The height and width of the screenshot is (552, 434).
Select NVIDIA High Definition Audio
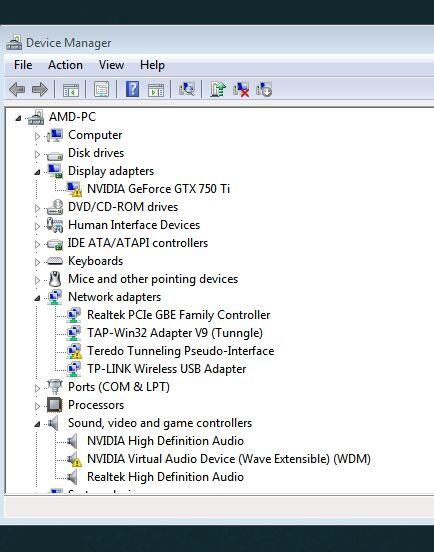[165, 441]
